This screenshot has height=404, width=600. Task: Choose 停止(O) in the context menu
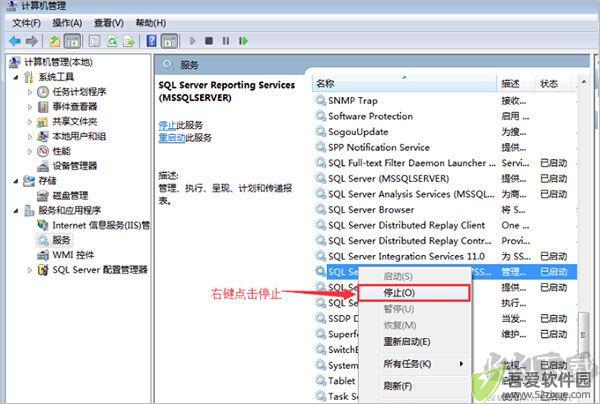click(414, 293)
